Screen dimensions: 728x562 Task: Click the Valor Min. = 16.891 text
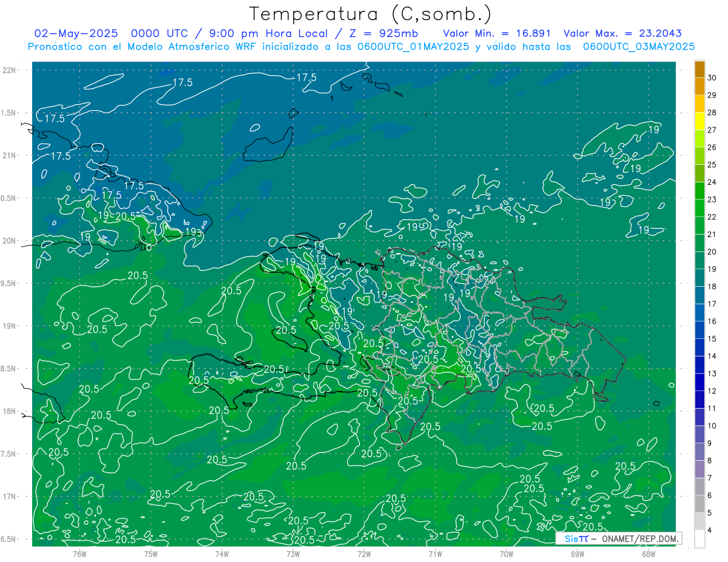(497, 33)
